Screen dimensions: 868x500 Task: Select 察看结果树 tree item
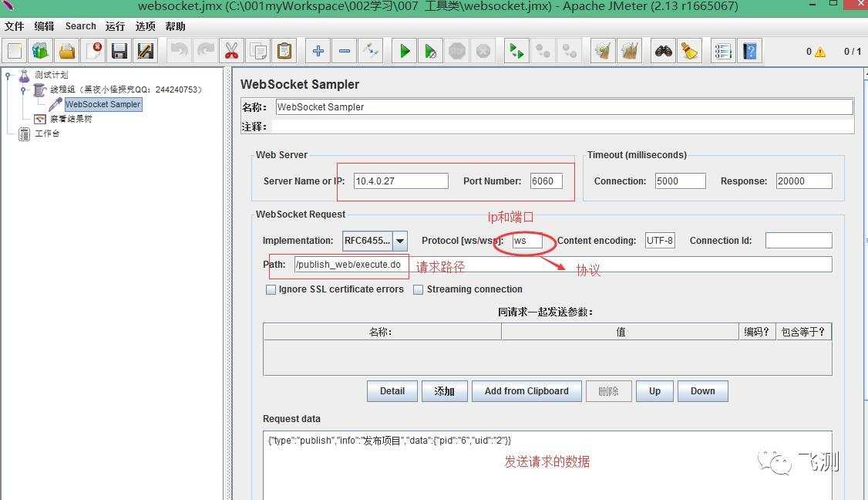[x=71, y=119]
